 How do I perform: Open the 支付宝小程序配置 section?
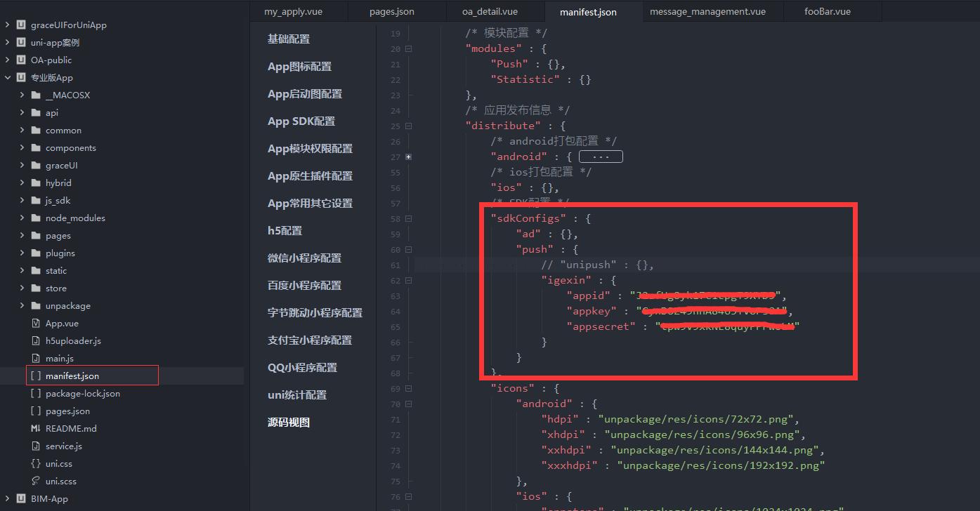pos(310,340)
